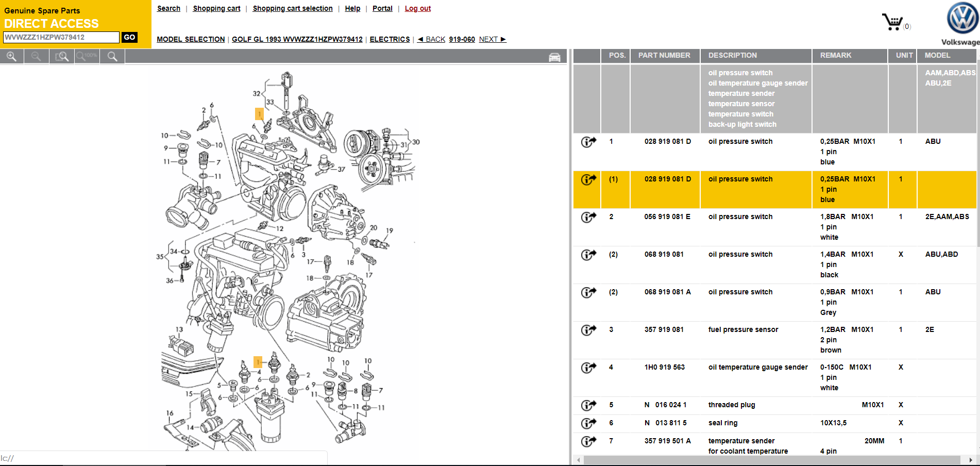Open the Help menu link
Image resolution: width=980 pixels, height=466 pixels.
coord(352,8)
